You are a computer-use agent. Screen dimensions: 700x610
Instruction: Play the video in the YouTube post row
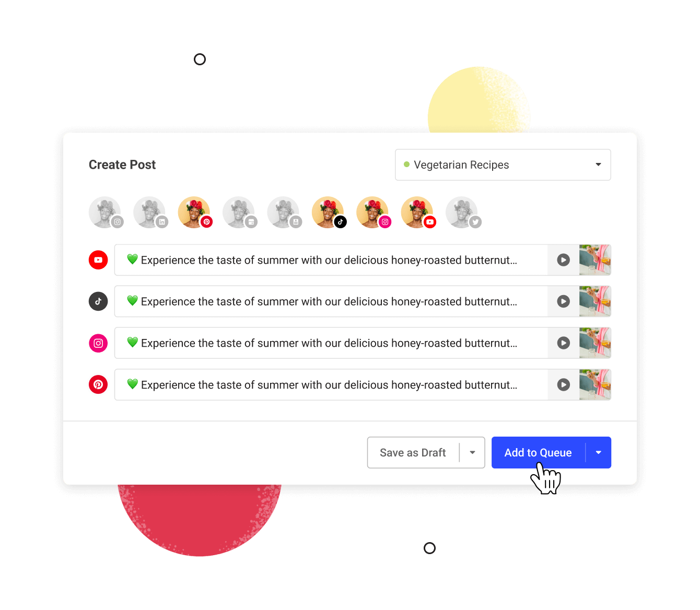coord(563,260)
